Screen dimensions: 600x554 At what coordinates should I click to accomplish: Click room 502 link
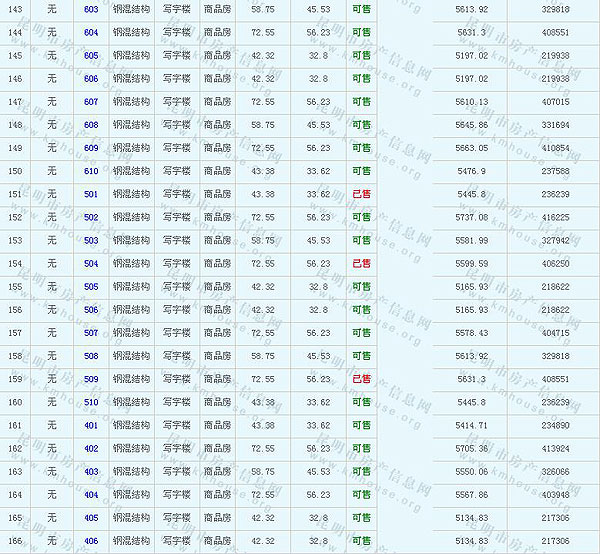point(91,217)
